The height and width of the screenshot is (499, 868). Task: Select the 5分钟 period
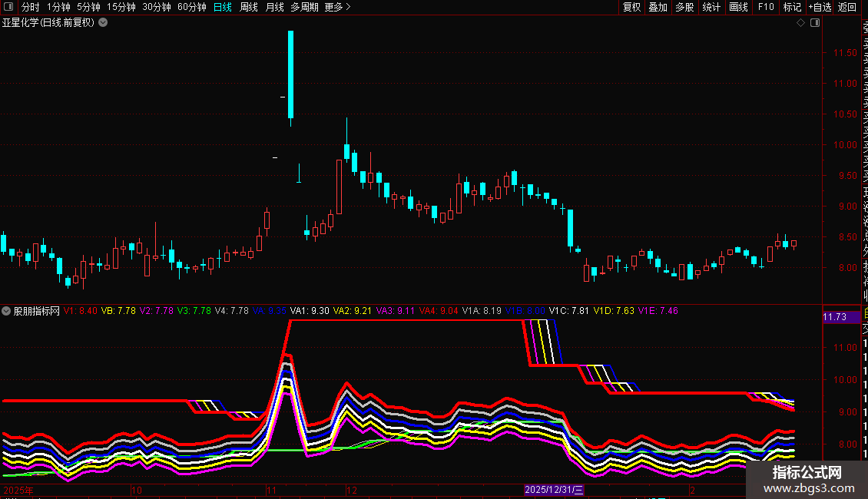pyautogui.click(x=88, y=7)
